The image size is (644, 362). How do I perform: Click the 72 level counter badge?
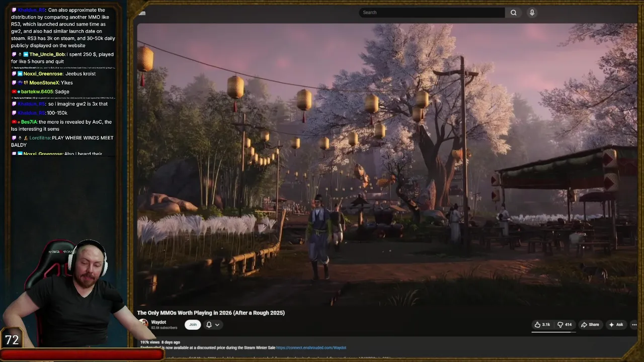(12, 340)
